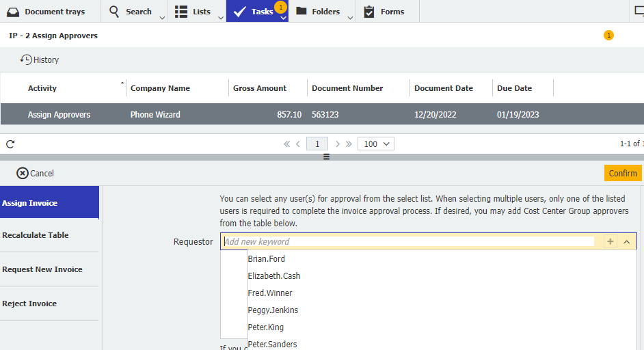
Task: Select the Reject Invoice option
Action: click(49, 304)
